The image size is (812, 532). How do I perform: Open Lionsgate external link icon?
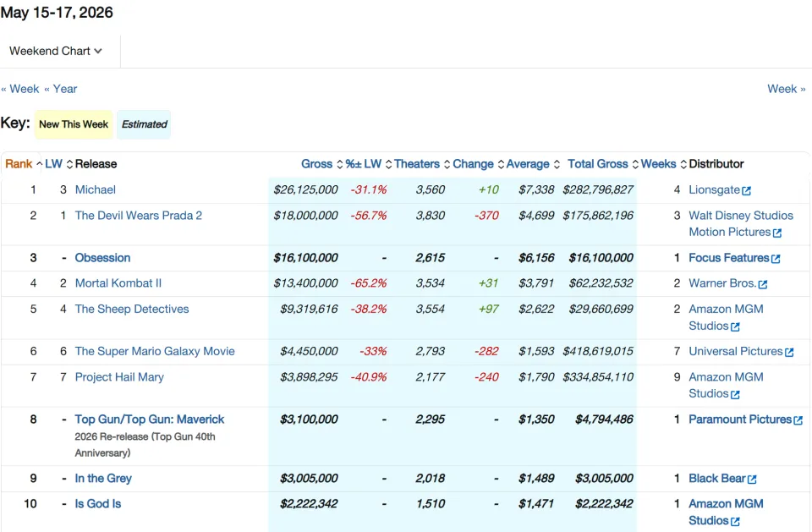(746, 190)
